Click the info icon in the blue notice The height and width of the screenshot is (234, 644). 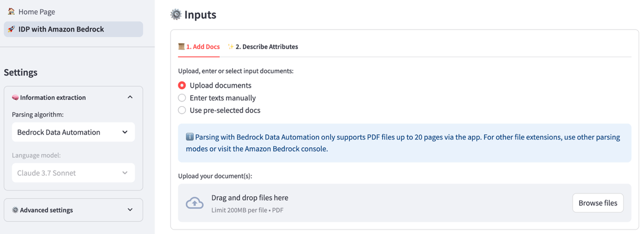click(189, 137)
